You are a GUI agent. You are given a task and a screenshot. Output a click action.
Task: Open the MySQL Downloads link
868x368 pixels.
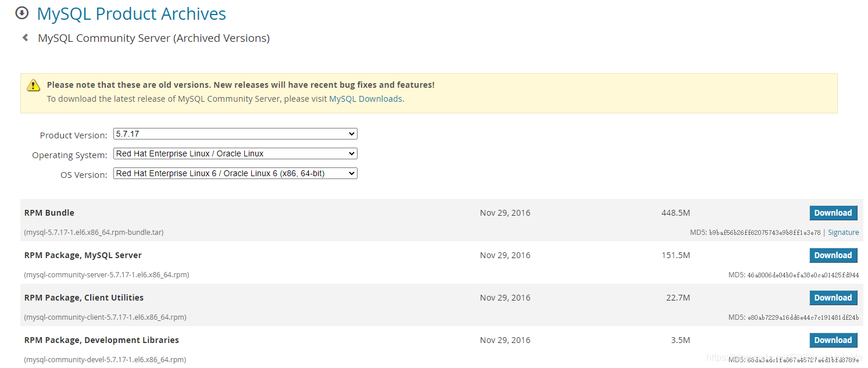(x=366, y=99)
